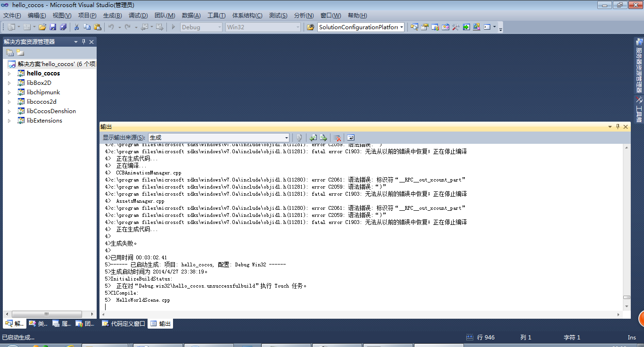Screen dimensions: 644x347
Task: Click the Navigate Backward icon
Action: pyautogui.click(x=144, y=27)
